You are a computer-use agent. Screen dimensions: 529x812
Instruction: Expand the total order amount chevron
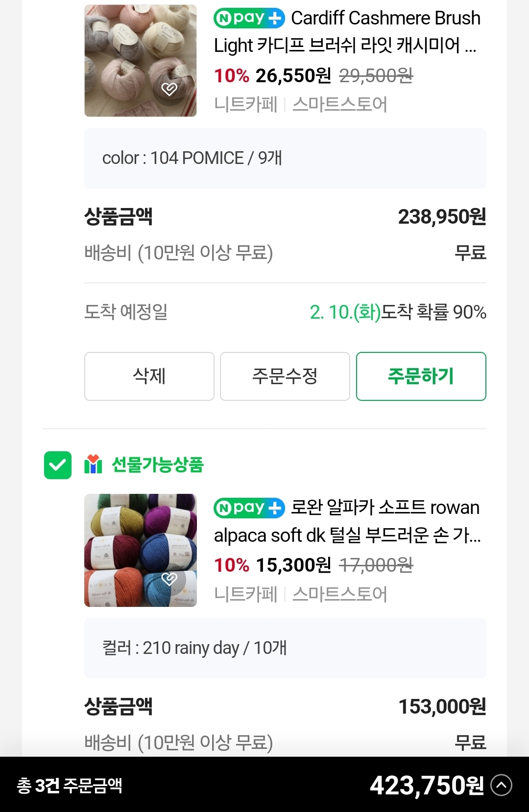coord(501,785)
